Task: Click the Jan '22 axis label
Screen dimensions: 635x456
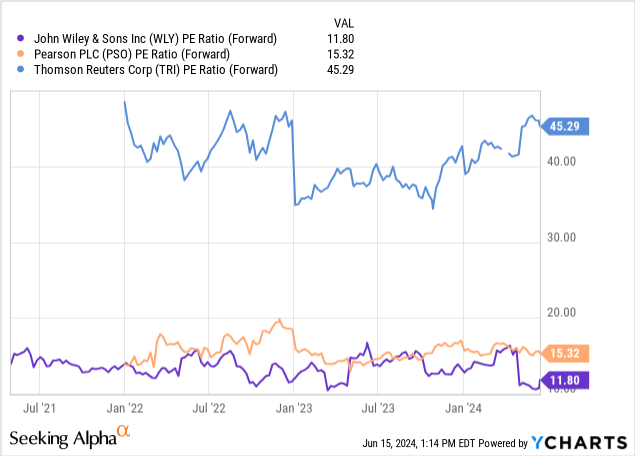Action: pyautogui.click(x=124, y=407)
